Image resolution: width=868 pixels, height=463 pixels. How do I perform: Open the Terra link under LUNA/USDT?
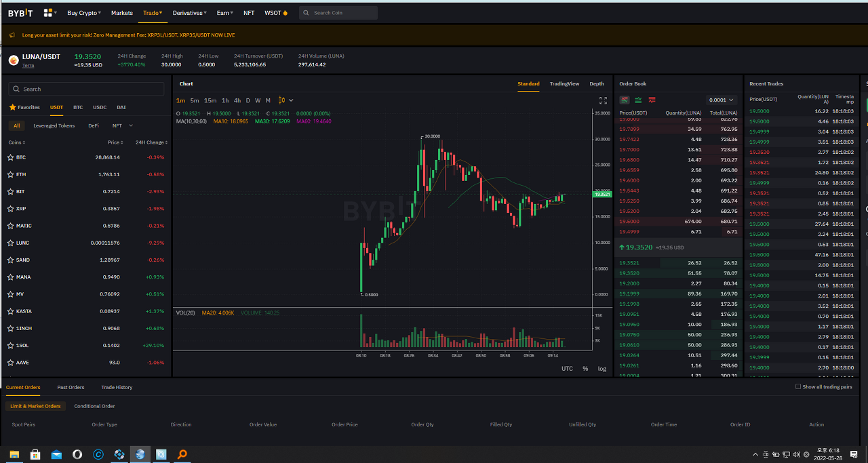(28, 66)
